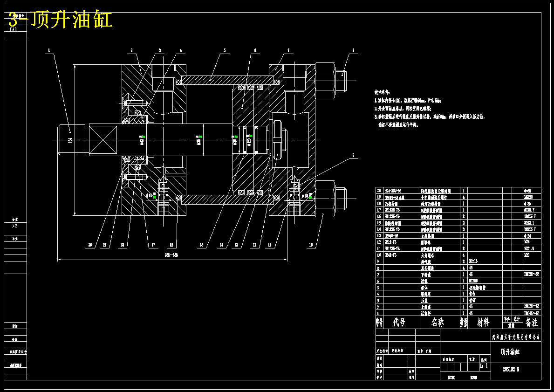Click the '材料' column header in parts list
The width and height of the screenshot is (554, 392).
click(x=483, y=323)
